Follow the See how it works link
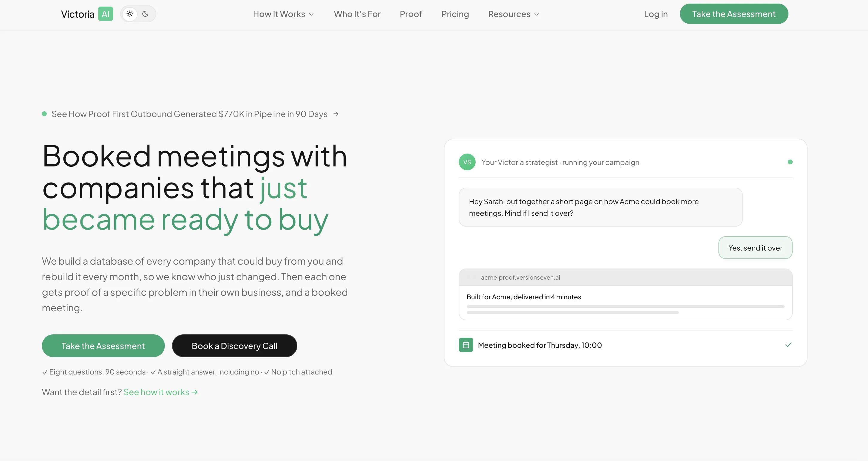Image resolution: width=868 pixels, height=461 pixels. click(x=161, y=392)
